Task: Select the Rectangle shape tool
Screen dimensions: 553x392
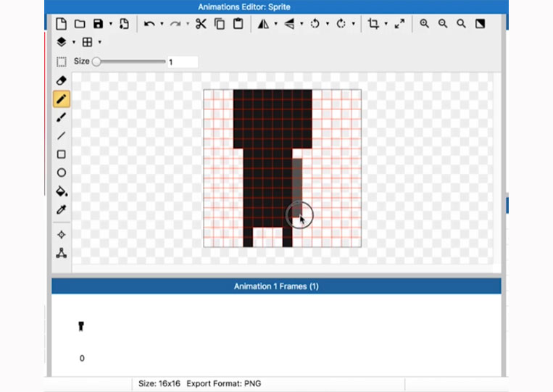Action: 62,154
